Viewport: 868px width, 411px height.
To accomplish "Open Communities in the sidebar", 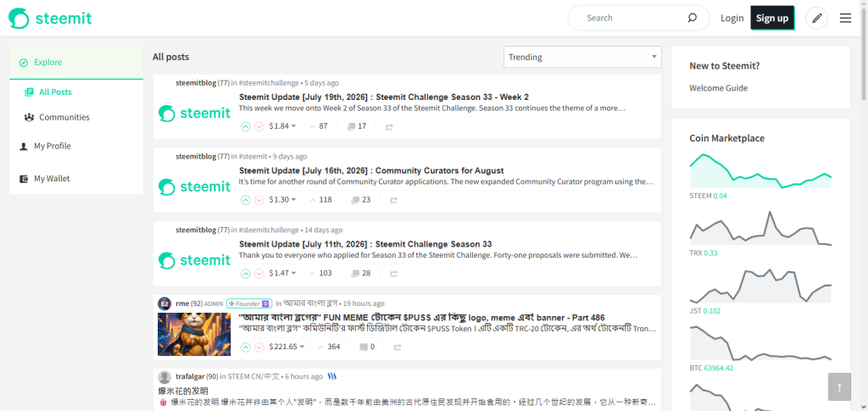I will [64, 117].
